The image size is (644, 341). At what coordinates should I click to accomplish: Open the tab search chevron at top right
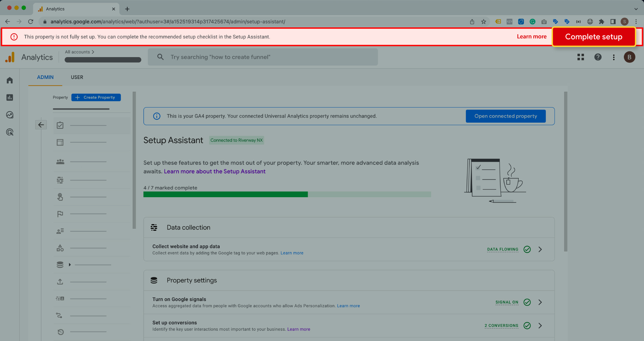point(636,9)
